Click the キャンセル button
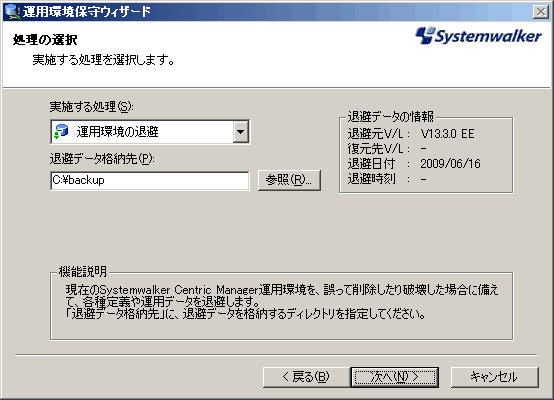Viewport: 554px width, 400px height. (494, 377)
